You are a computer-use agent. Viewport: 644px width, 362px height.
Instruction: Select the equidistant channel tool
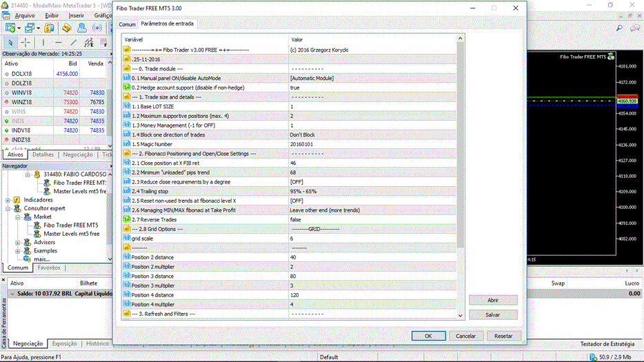pyautogui.click(x=89, y=42)
